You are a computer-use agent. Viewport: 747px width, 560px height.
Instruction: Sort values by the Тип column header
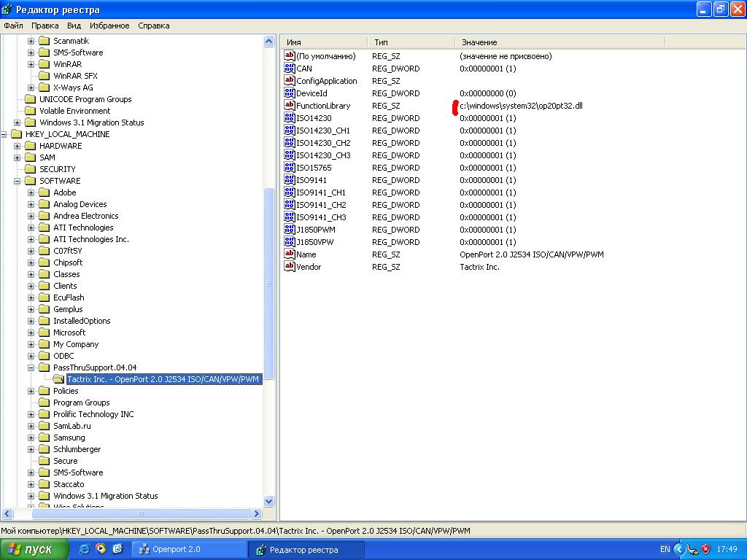(411, 42)
